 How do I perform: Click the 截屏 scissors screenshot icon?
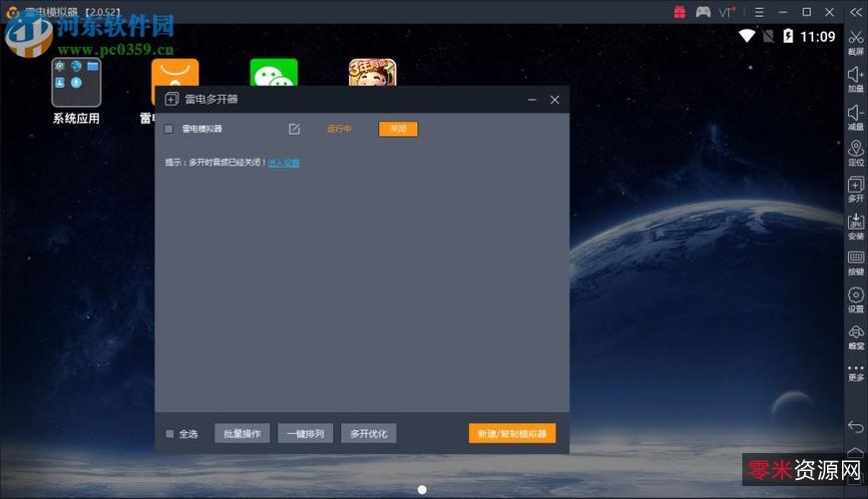coord(855,42)
